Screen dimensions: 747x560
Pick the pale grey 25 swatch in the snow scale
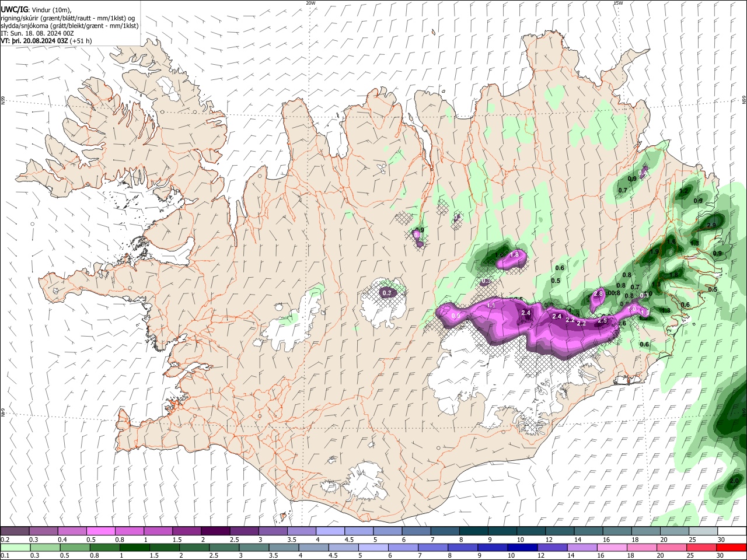[x=703, y=531]
